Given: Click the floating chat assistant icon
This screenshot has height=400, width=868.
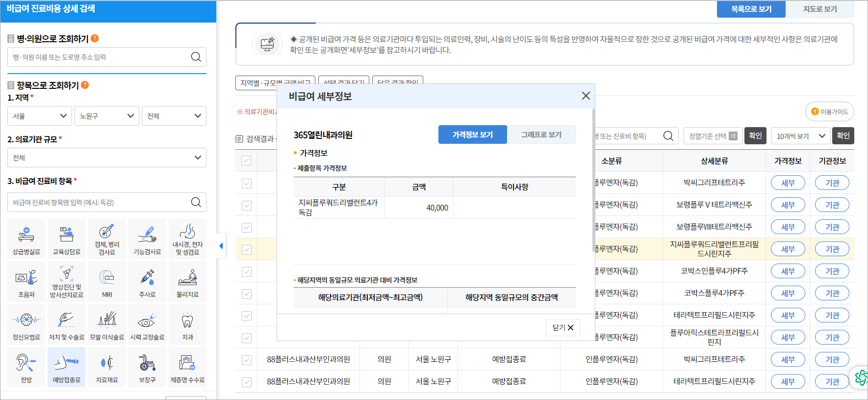Looking at the screenshot, I should tap(862, 377).
